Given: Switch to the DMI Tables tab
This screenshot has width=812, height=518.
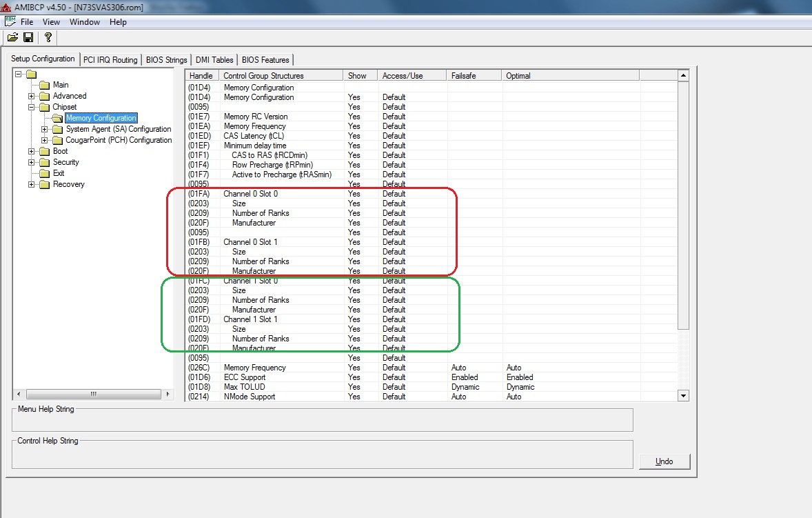Looking at the screenshot, I should (214, 60).
